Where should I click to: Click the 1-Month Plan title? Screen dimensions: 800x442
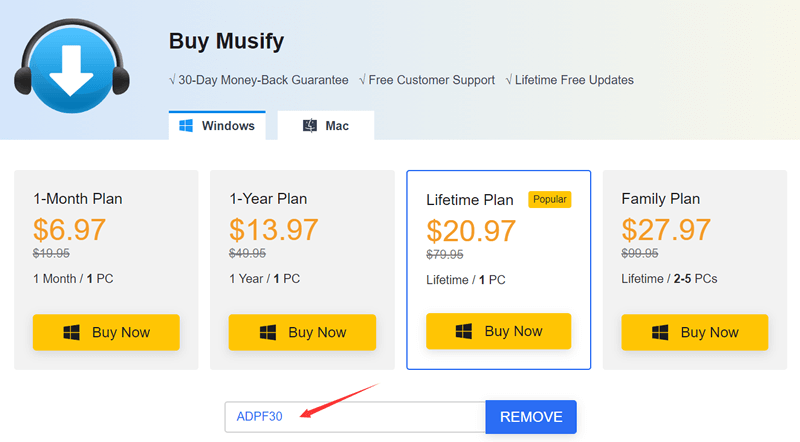tap(78, 199)
